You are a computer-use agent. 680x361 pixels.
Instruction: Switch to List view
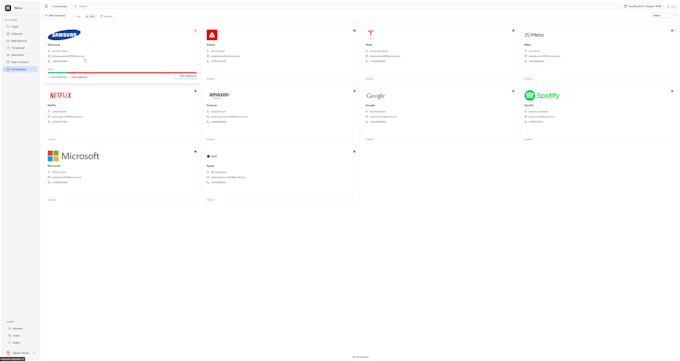[77, 16]
